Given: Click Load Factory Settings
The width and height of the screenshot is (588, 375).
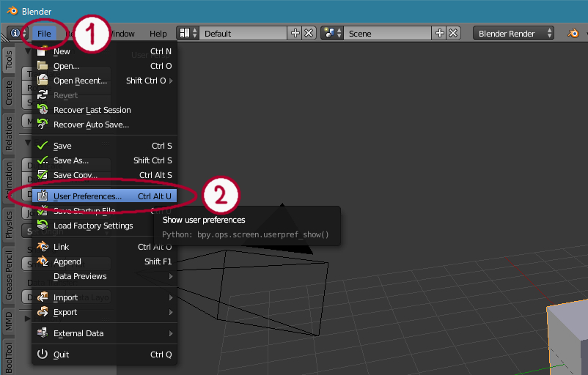Looking at the screenshot, I should (93, 226).
